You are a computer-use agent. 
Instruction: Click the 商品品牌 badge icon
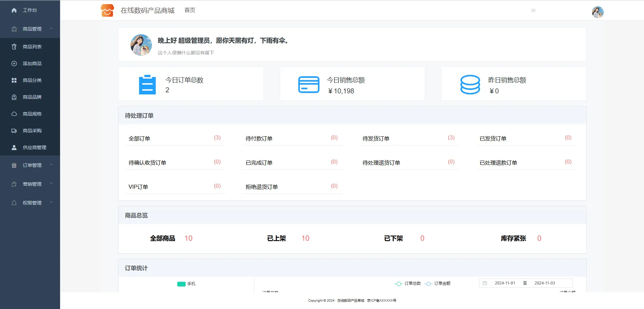[x=14, y=97]
